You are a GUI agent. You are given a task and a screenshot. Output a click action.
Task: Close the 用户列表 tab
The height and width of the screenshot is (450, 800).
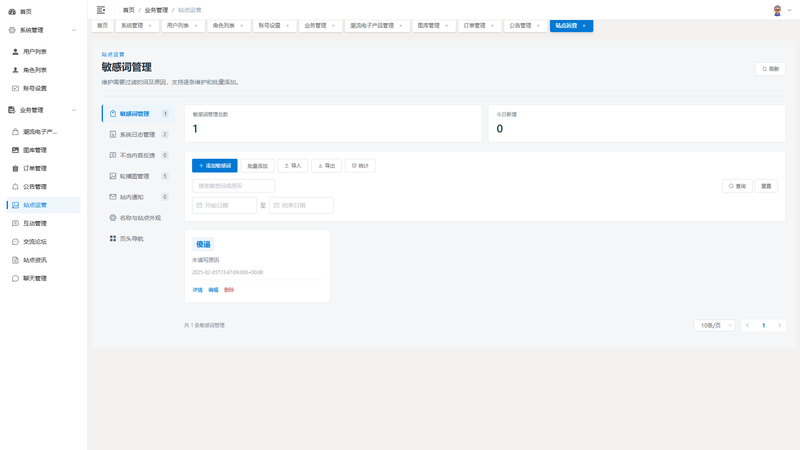(196, 26)
